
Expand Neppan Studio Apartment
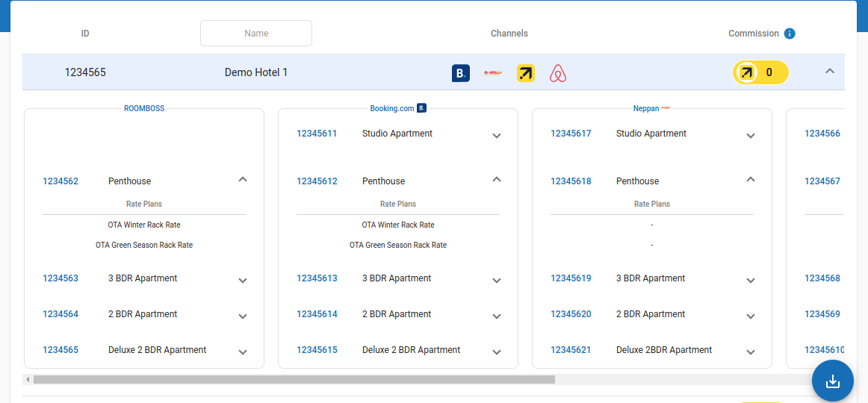751,135
